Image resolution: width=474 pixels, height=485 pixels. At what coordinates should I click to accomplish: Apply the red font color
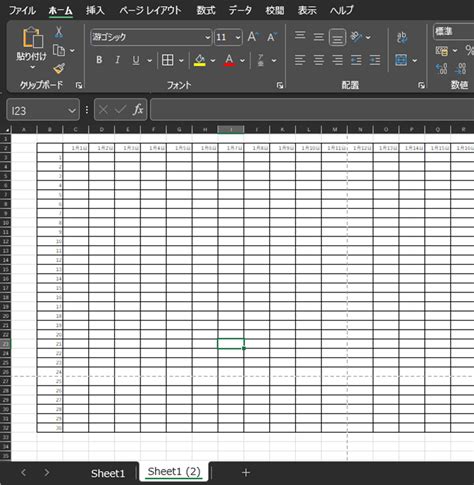[x=229, y=60]
